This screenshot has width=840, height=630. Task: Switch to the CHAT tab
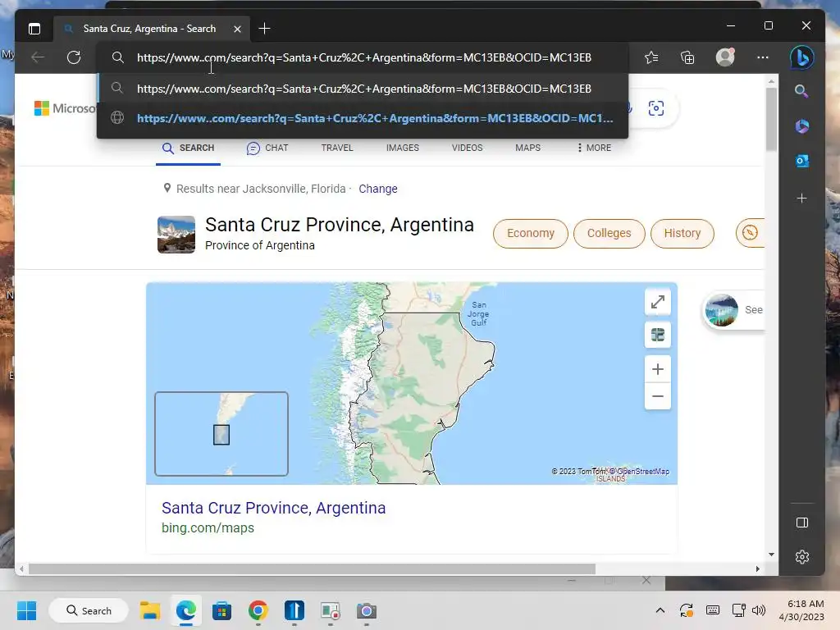[x=267, y=148]
